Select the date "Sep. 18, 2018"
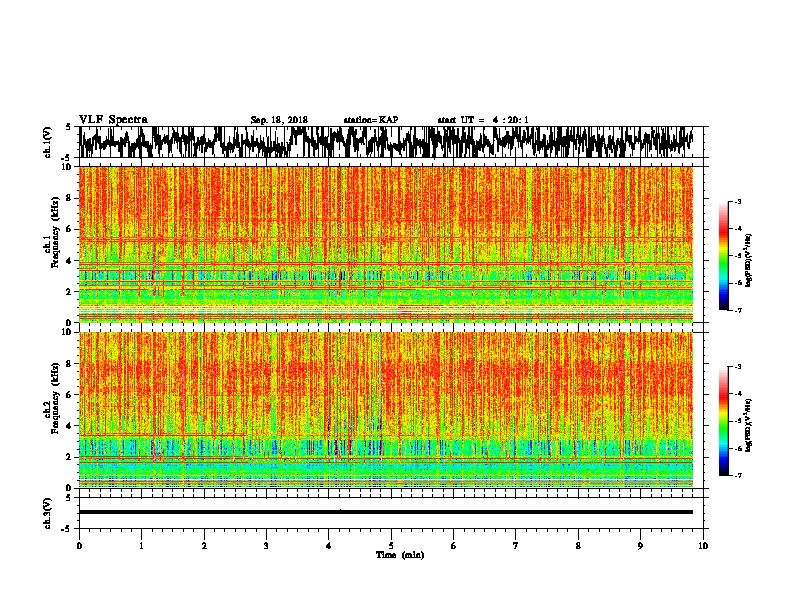Viewport: 792px width, 612px height. click(x=279, y=120)
